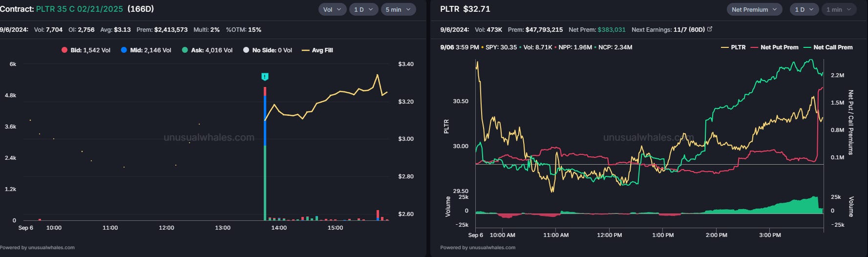Toggle the Net Put Prem legend item
The height and width of the screenshot is (257, 868).
[774, 47]
